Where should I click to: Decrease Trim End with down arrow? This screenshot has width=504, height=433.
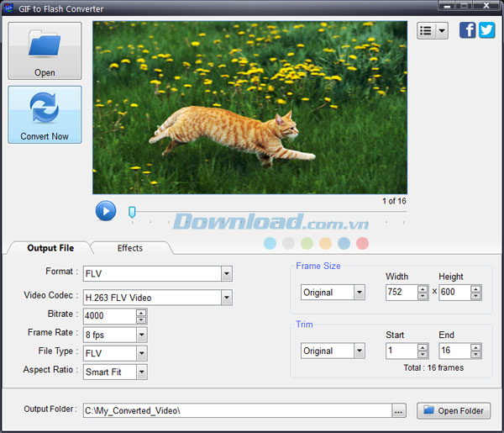pyautogui.click(x=475, y=355)
